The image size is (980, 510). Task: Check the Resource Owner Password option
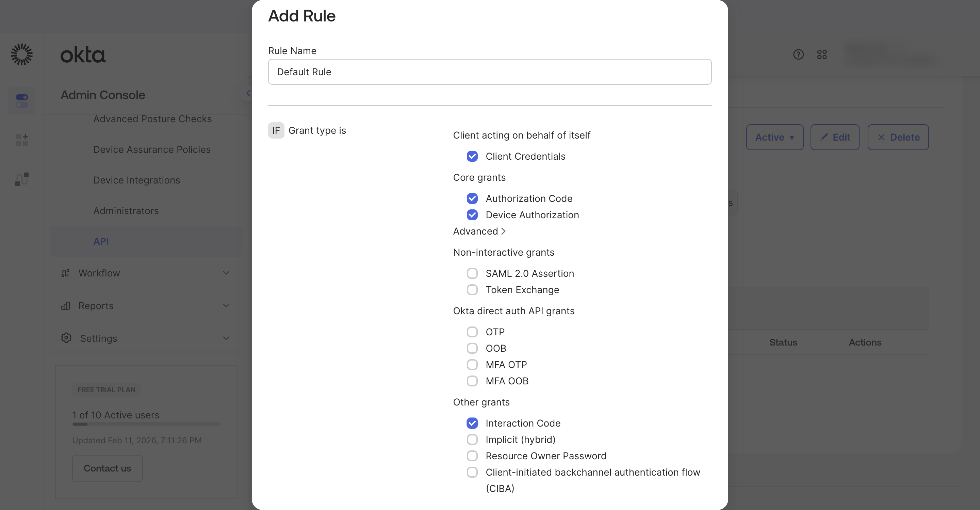[x=472, y=456]
